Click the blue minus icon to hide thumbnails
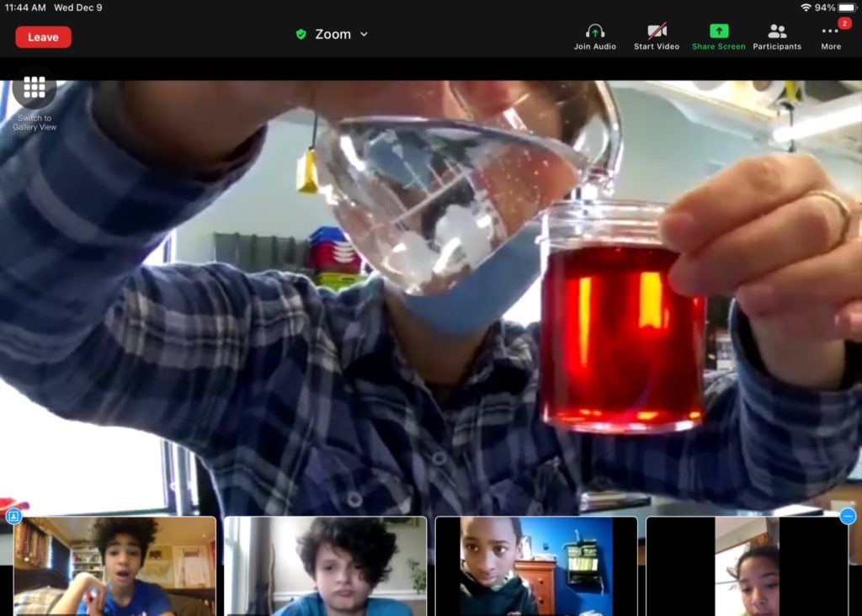The width and height of the screenshot is (862, 616). [848, 516]
